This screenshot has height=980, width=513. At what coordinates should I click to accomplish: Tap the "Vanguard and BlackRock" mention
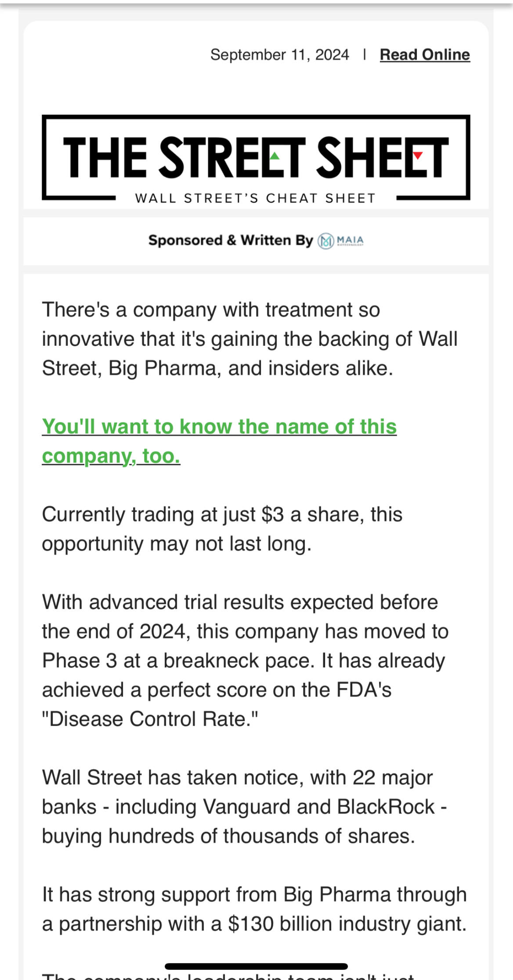pos(318,806)
